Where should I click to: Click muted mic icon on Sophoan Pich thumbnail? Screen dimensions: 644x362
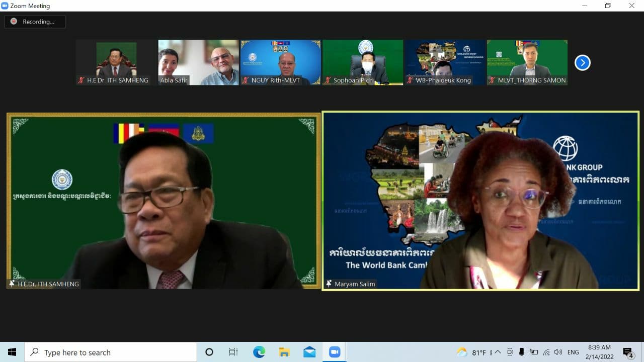coord(328,80)
